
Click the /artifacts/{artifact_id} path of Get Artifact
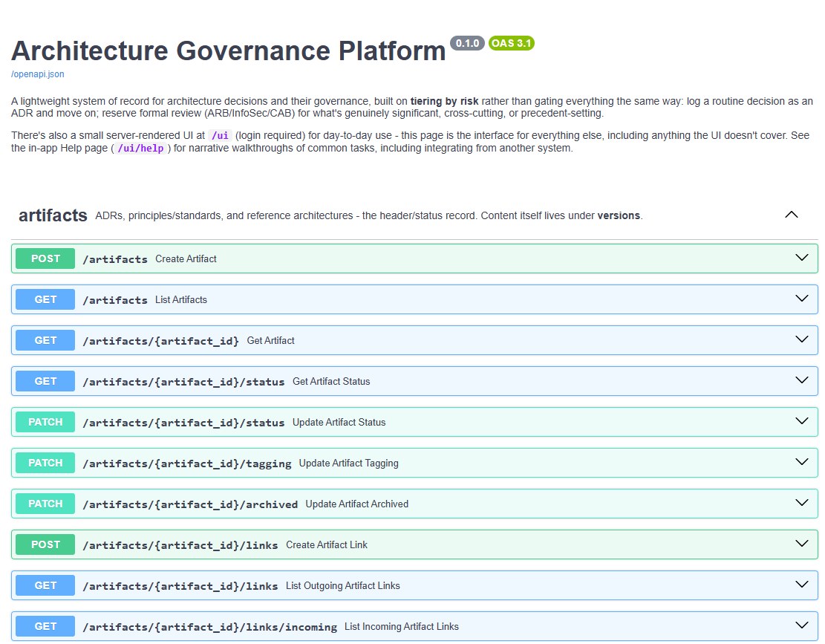click(x=161, y=341)
